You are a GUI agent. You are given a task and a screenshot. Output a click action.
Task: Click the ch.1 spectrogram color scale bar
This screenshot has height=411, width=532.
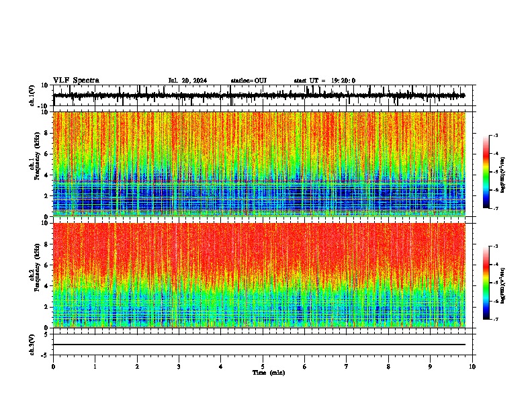[x=486, y=172]
